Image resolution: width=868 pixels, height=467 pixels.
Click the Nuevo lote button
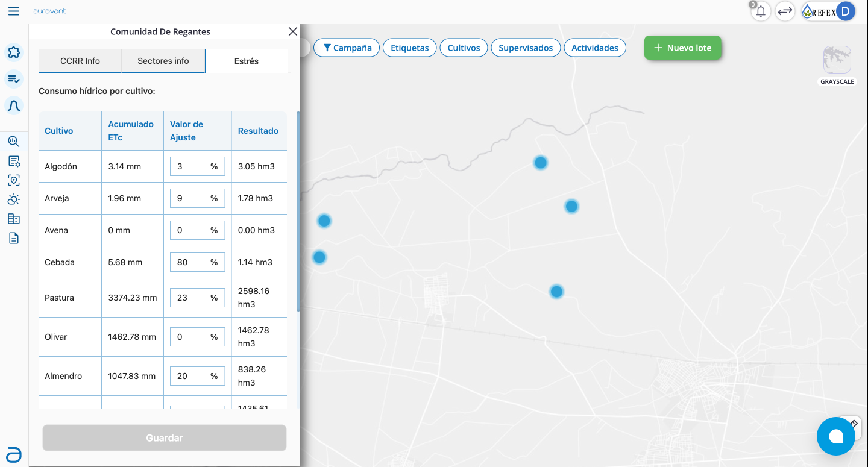[x=682, y=48]
